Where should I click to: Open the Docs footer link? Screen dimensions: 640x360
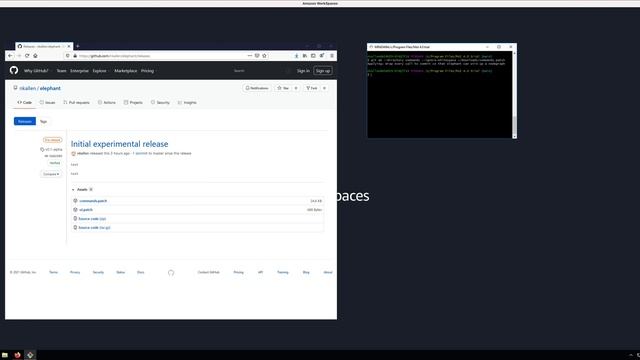click(x=140, y=272)
